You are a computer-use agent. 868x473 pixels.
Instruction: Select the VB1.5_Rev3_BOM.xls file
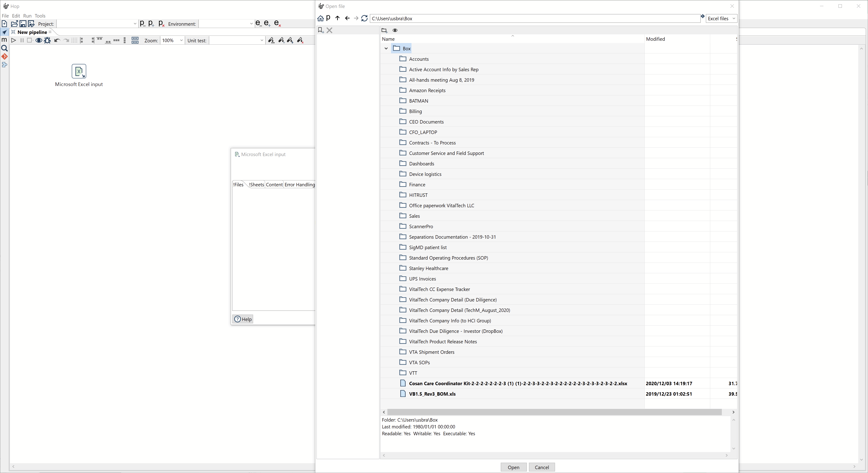(x=432, y=394)
